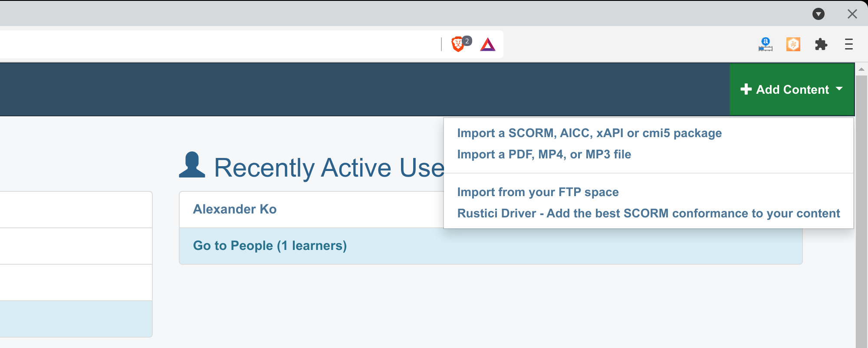868x348 pixels.
Task: Open the browser hamburger menu
Action: (849, 44)
